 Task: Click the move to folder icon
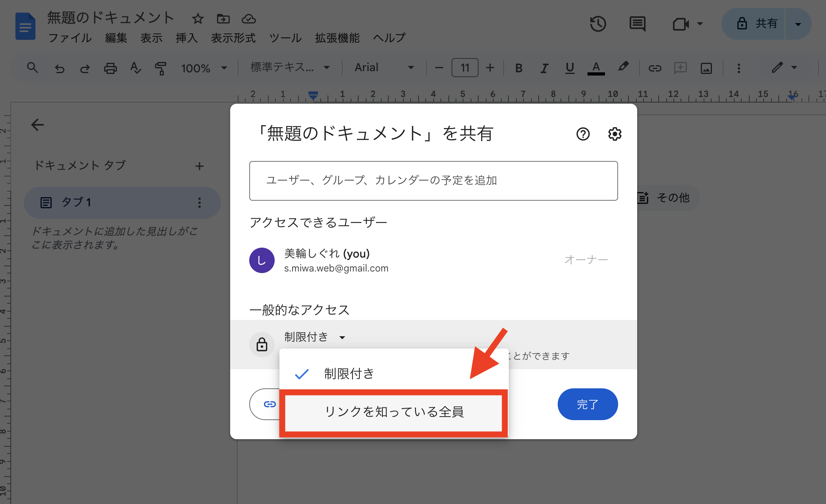[x=223, y=19]
